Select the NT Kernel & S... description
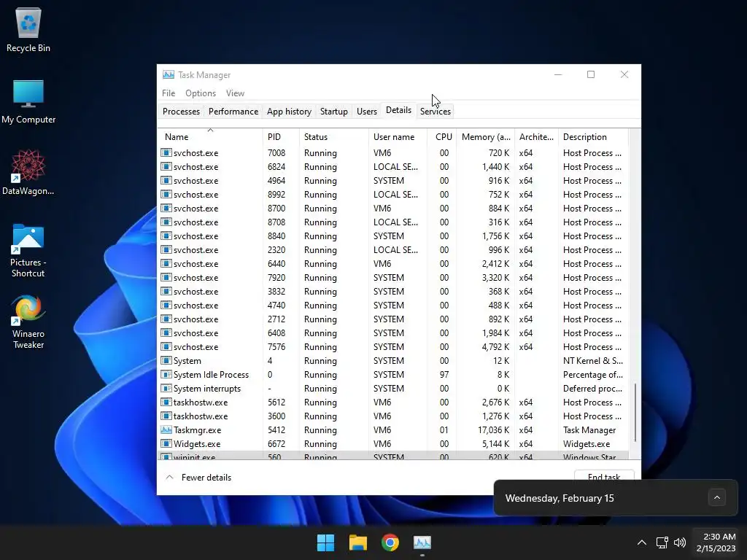 pyautogui.click(x=592, y=361)
